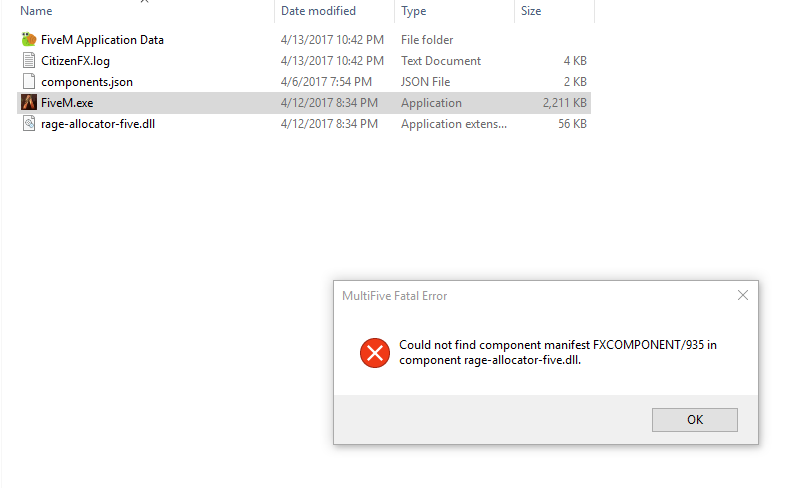Sort by Date modified column header
The width and height of the screenshot is (794, 488).
coord(318,11)
